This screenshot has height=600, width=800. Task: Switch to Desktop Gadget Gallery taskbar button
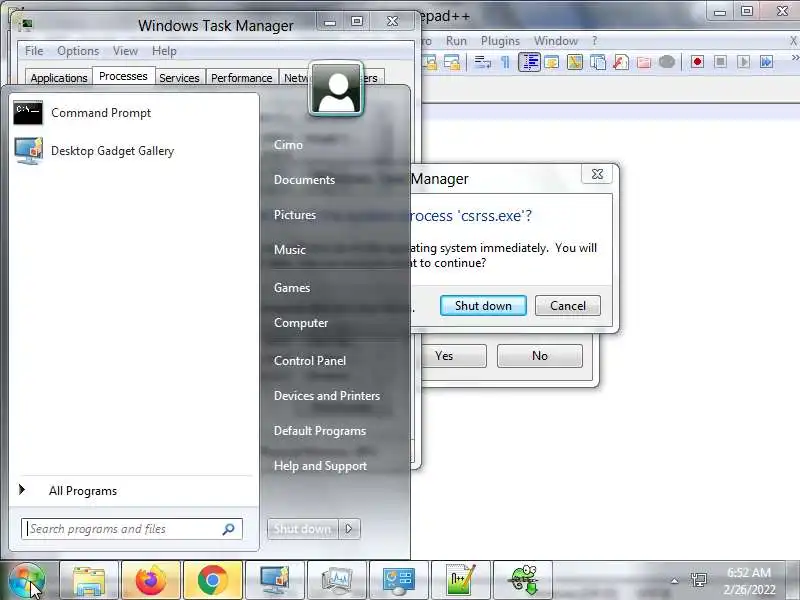274,581
